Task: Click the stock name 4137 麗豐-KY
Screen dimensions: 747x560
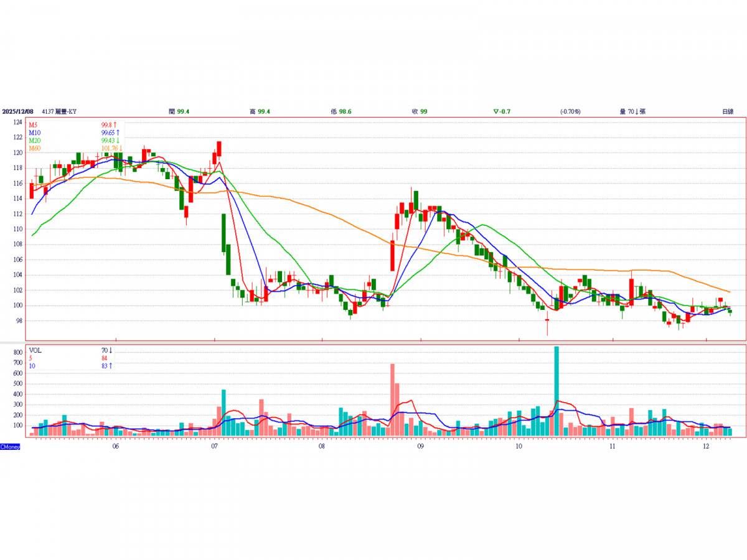Action: (59, 111)
